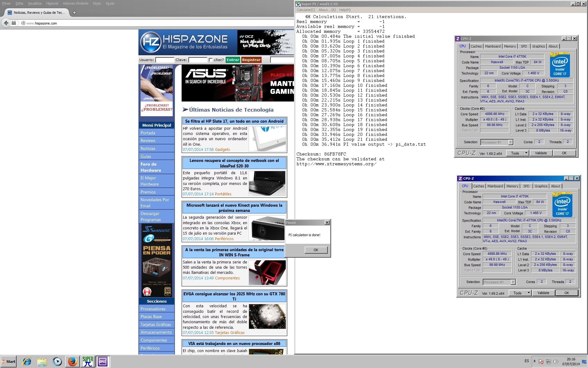Viewport: 588px width, 368px height.
Task: Tick the ¿Rec? remember checkbox
Action: coord(211,60)
